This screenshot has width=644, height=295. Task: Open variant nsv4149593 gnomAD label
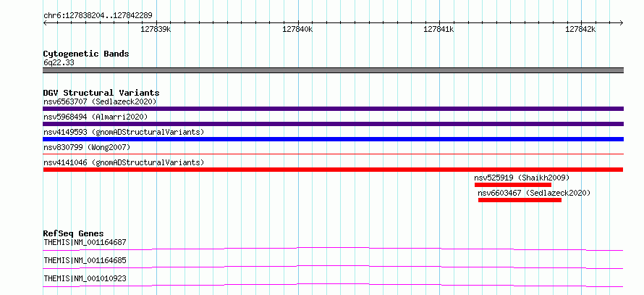click(124, 132)
